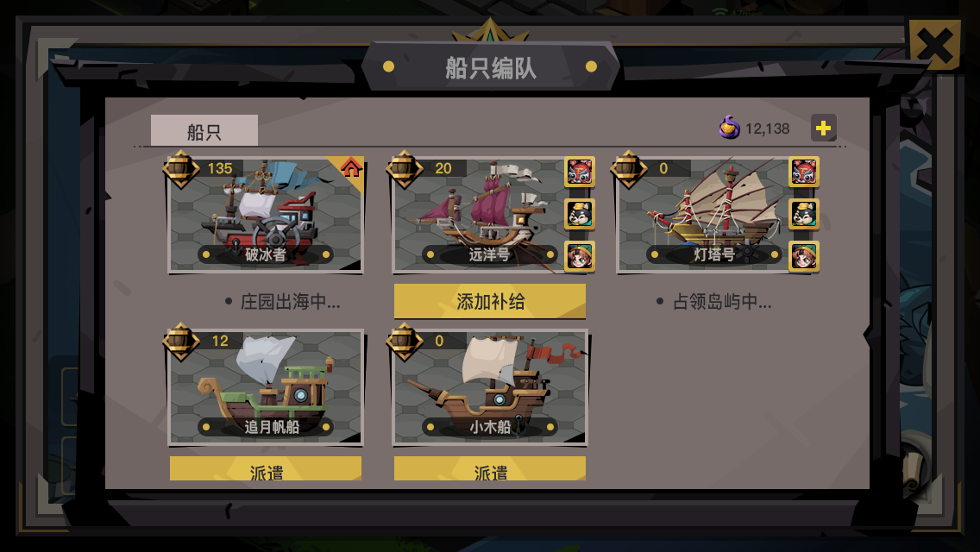Select the middle crew portrait on 远洋号
Screen dimensions: 980x552
580,214
